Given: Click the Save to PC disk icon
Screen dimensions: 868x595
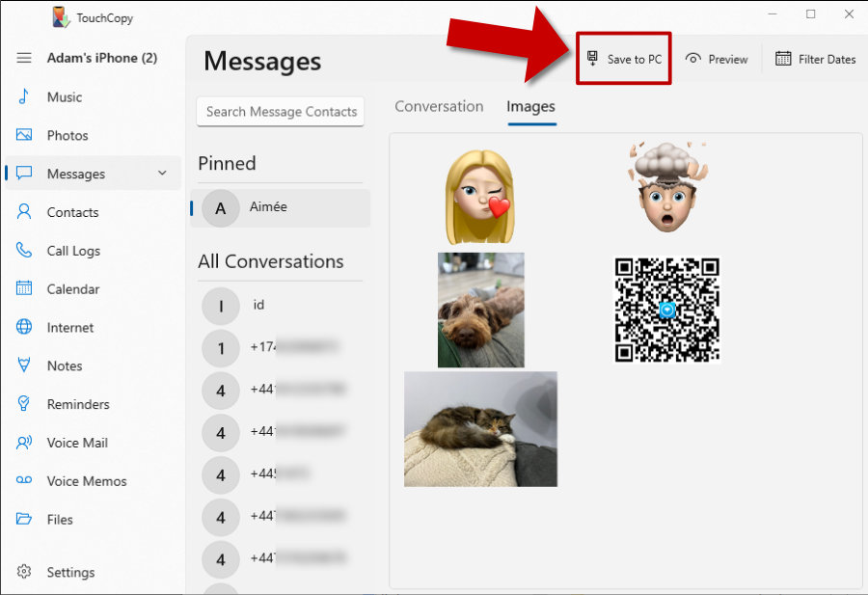Looking at the screenshot, I should point(592,59).
